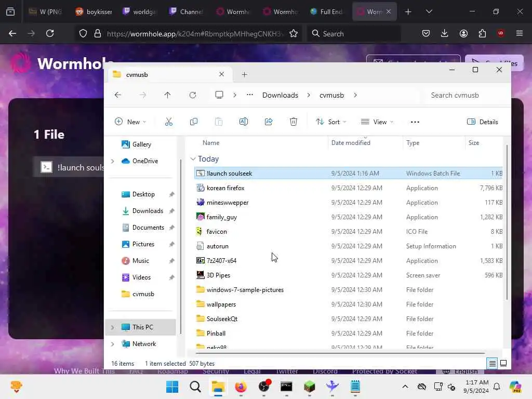Expand This PC in navigation pane
This screenshot has height=399, width=532.
tap(112, 327)
